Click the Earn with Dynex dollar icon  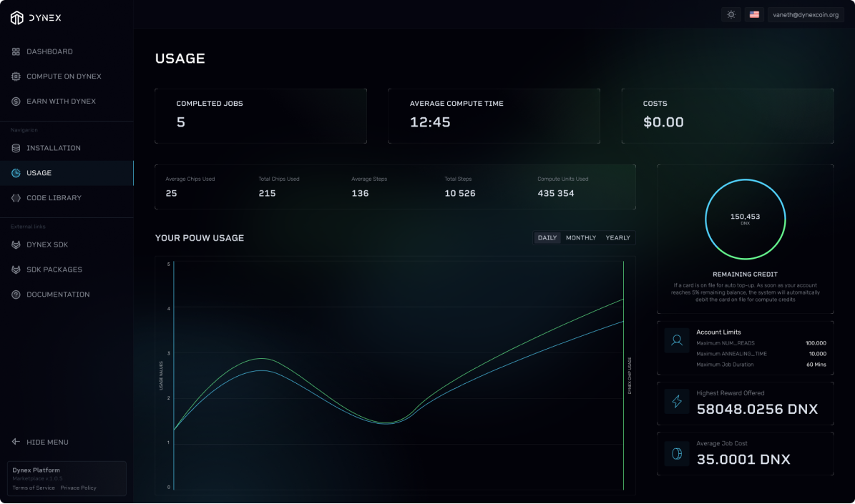[16, 102]
